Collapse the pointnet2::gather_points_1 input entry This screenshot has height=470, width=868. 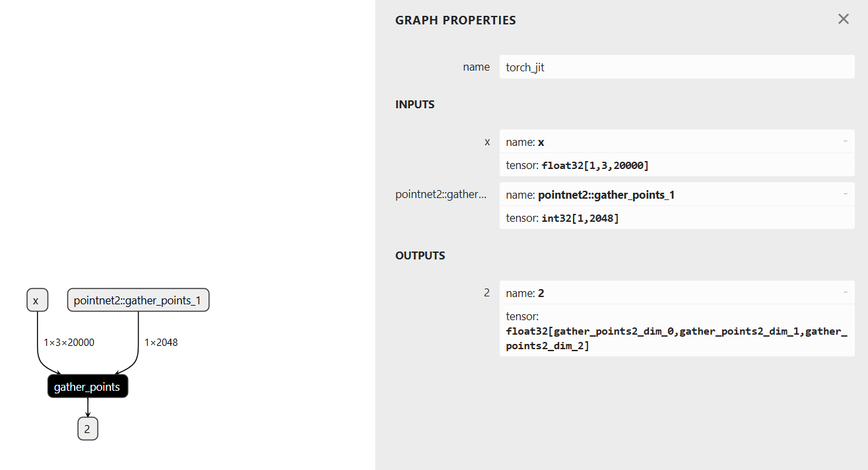tap(845, 194)
